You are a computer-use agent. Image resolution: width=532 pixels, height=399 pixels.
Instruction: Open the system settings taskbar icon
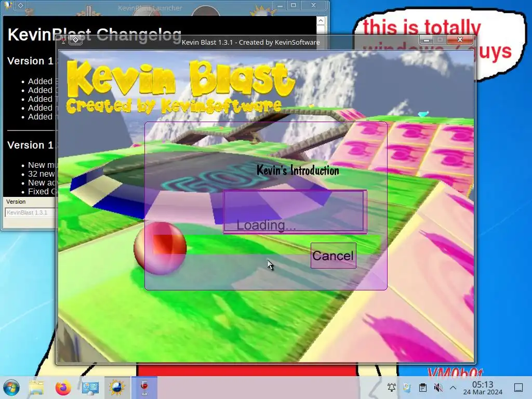click(x=90, y=388)
